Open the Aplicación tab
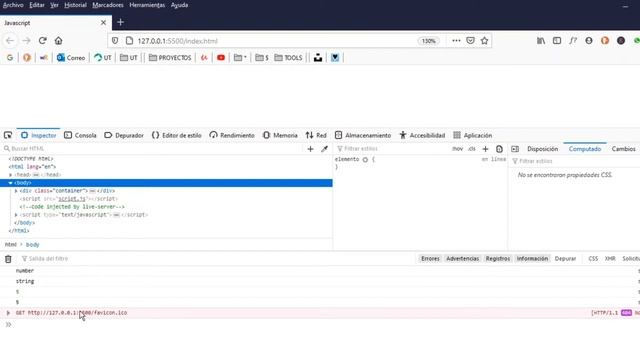Viewport: 640px width, 360px height. pos(473,135)
